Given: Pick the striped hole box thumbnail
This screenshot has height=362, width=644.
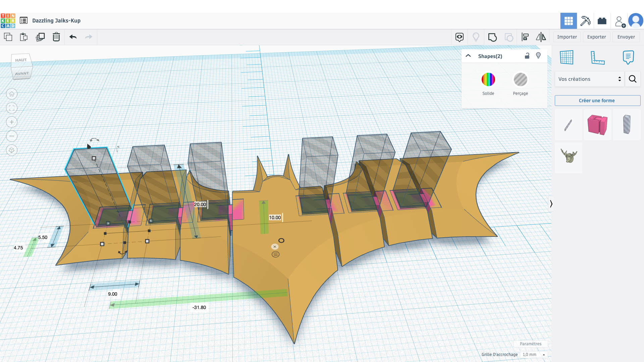Looking at the screenshot, I should point(627,125).
